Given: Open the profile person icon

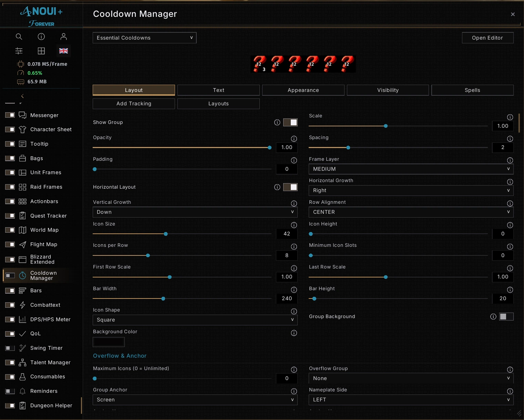Looking at the screenshot, I should pos(64,36).
